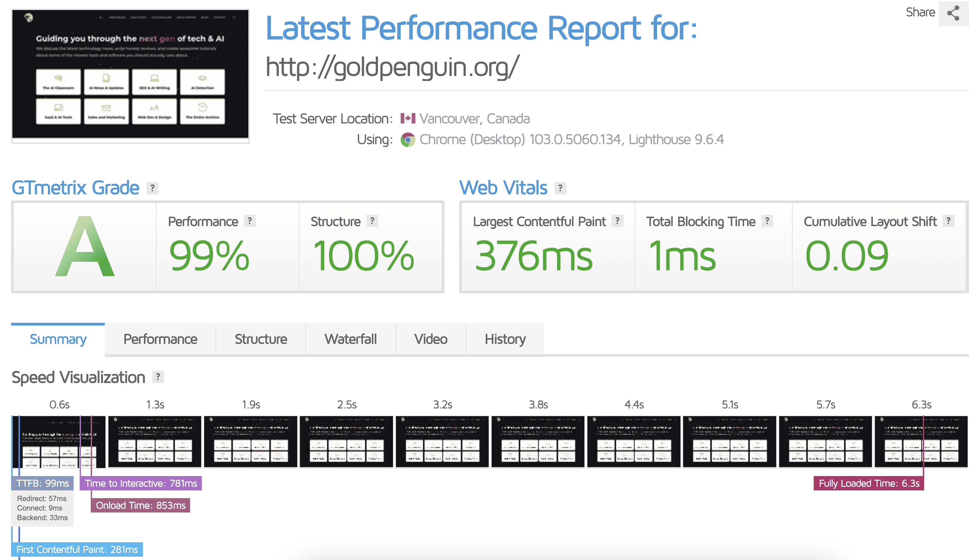Open the Video tab
Viewport: 978px width, 560px height.
[430, 339]
